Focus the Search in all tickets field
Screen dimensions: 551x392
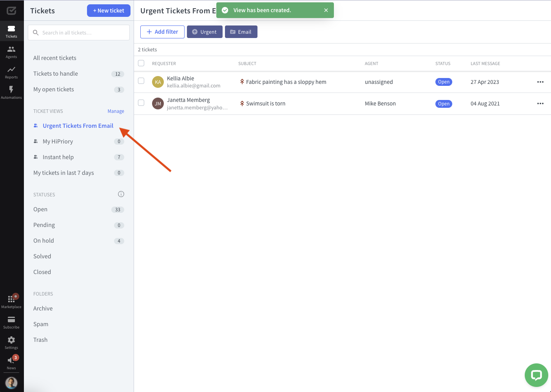pos(79,33)
